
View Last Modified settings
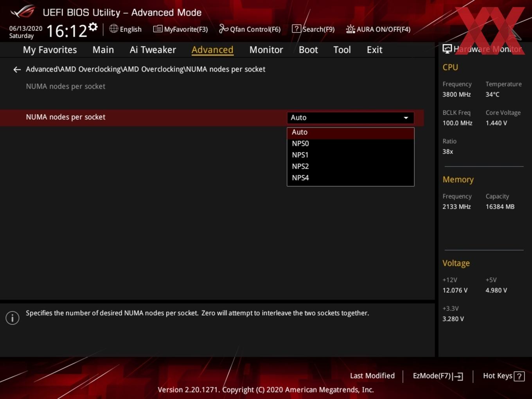click(x=372, y=376)
